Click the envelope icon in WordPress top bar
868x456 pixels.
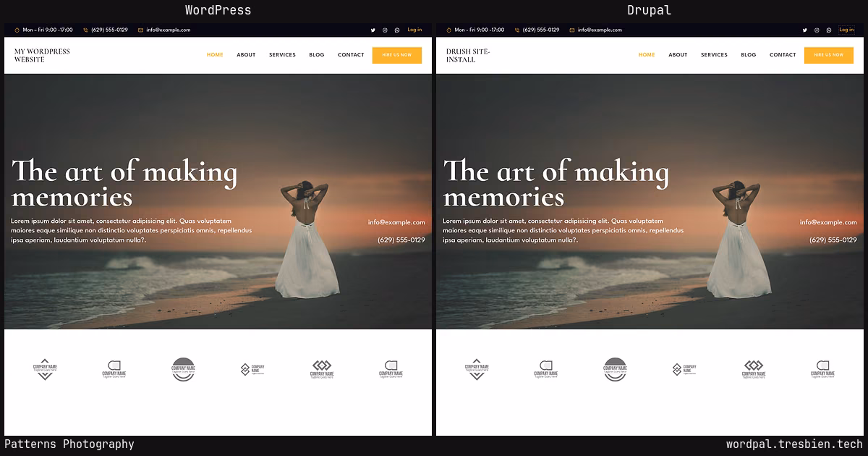[140, 30]
